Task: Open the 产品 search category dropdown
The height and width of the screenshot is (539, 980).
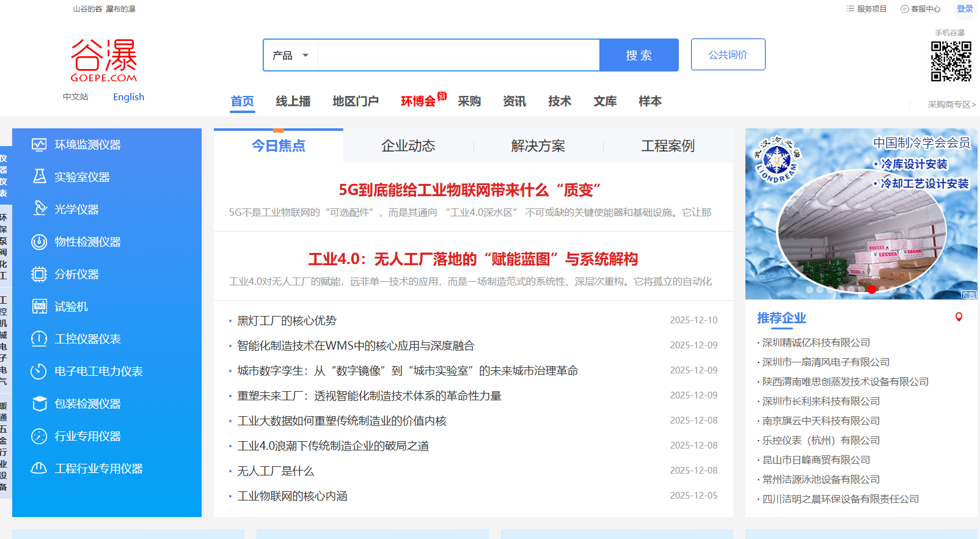Action: [291, 55]
